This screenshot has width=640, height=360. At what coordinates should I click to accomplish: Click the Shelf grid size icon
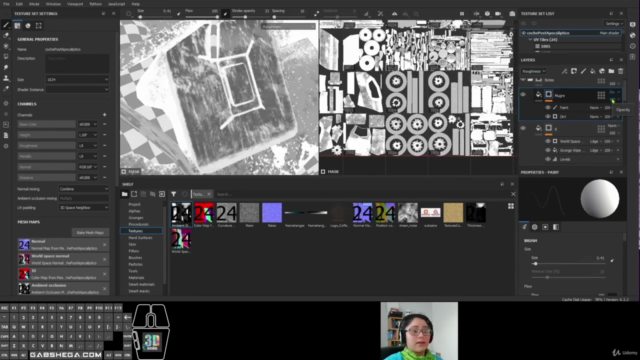click(511, 206)
